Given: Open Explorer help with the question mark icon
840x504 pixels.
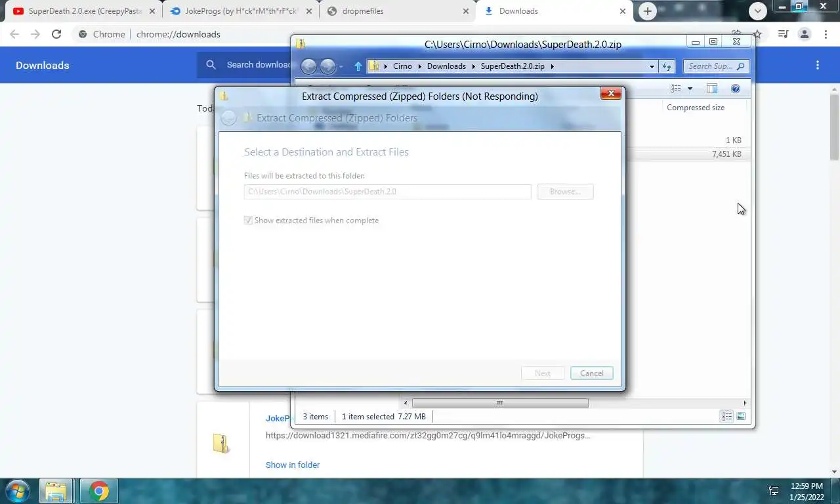Looking at the screenshot, I should tap(736, 89).
